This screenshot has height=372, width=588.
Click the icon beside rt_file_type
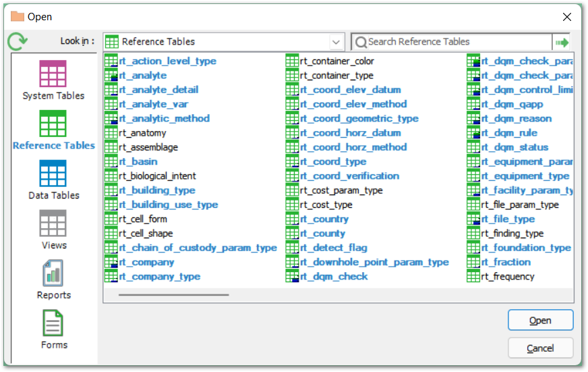[x=473, y=219]
